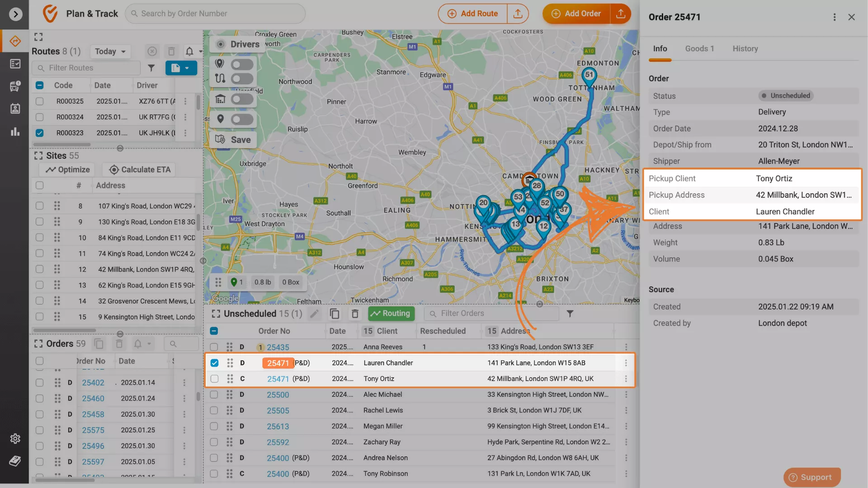Click the upload icon beside Add Route
868x488 pixels.
coord(518,14)
